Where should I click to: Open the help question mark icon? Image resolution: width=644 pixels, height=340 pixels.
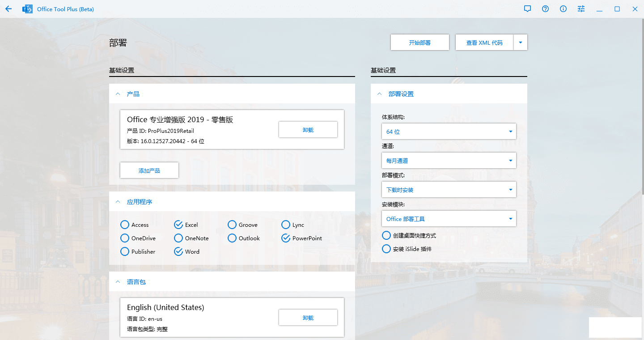546,9
